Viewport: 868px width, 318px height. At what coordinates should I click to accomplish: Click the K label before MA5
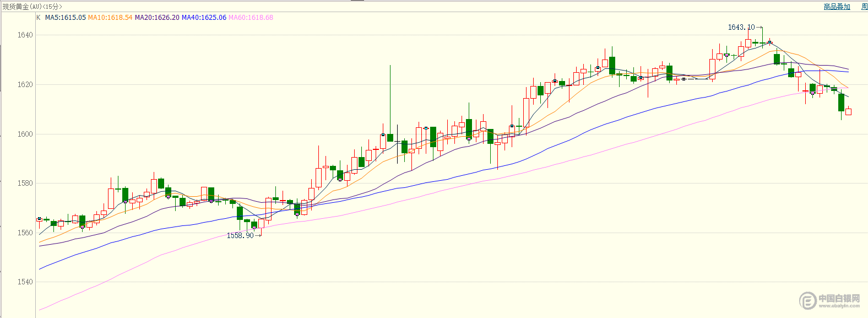pyautogui.click(x=39, y=18)
